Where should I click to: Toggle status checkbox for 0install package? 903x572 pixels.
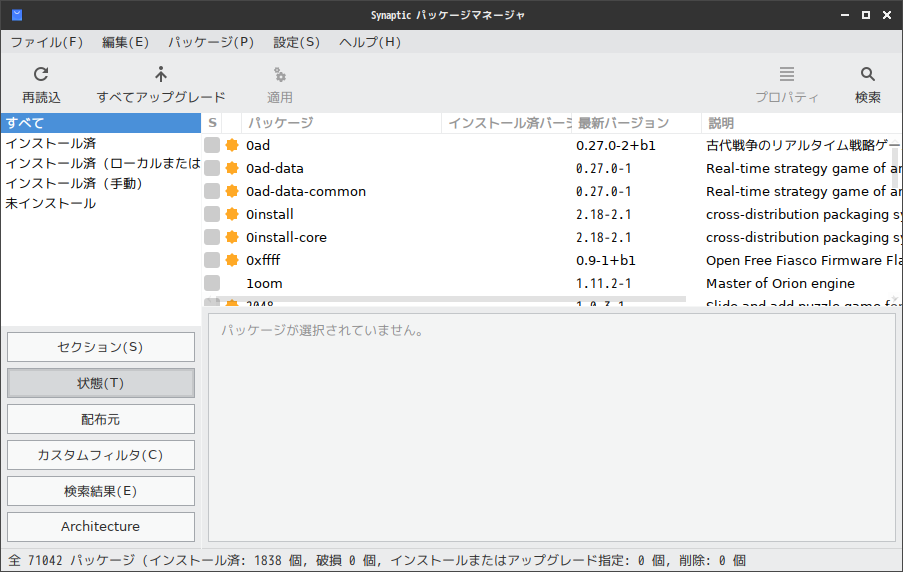(212, 214)
